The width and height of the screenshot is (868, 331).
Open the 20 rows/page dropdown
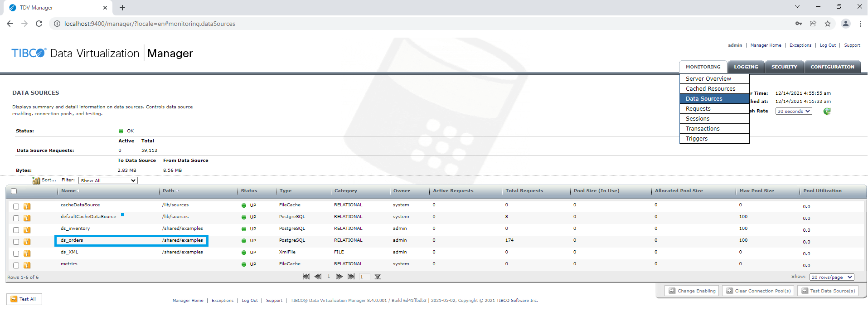coord(832,277)
